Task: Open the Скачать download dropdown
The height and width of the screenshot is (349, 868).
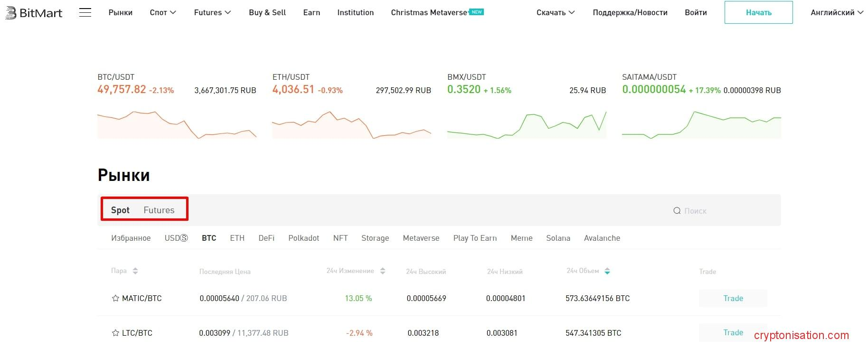Action: click(556, 12)
